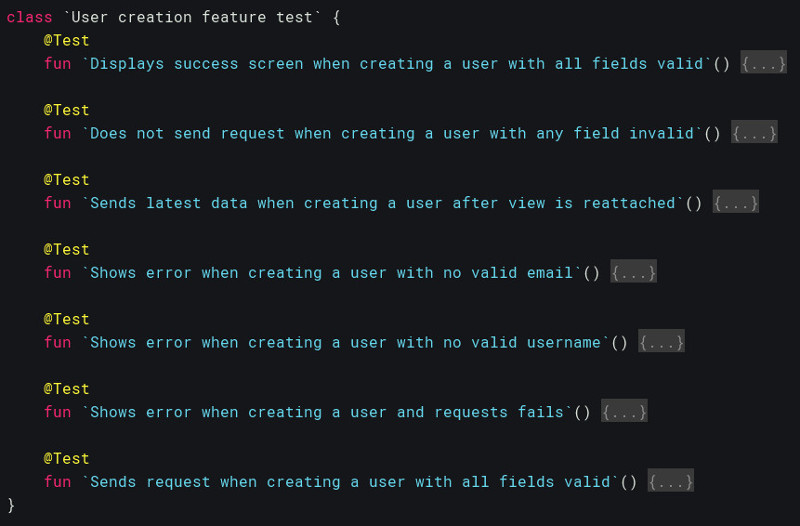
Task: Click @Test annotation above 'Does not send request'
Action: (66, 110)
